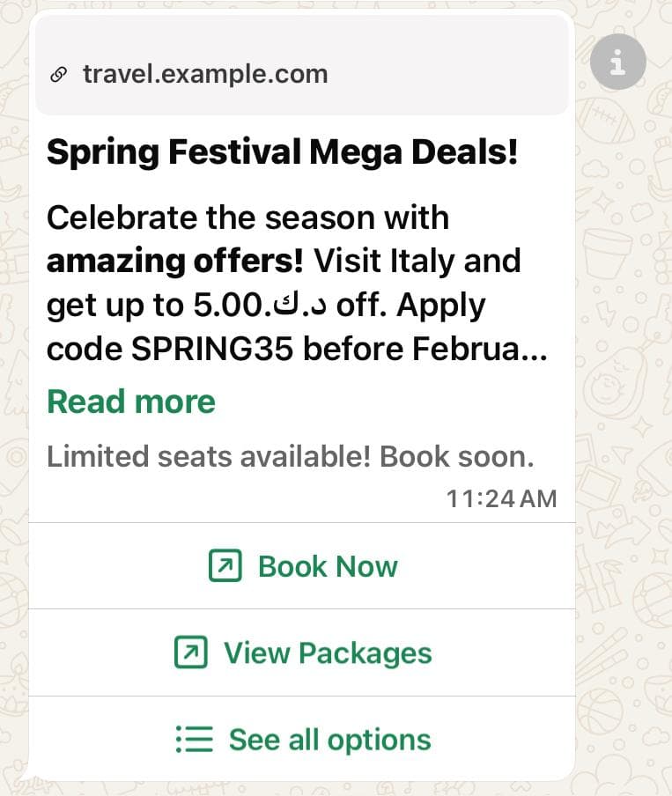Tap the 11:24 AM timestamp
Viewport: 672px width, 796px height.
pyautogui.click(x=500, y=497)
